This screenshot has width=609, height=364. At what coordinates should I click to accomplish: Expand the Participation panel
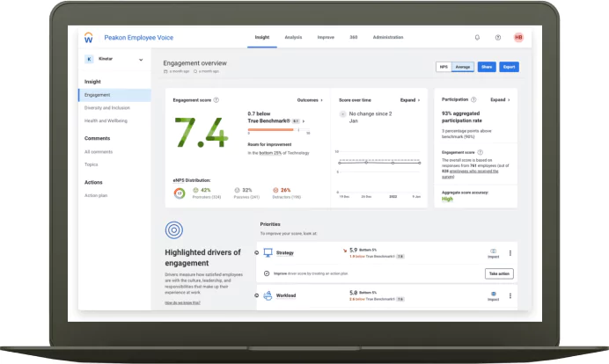click(x=500, y=99)
